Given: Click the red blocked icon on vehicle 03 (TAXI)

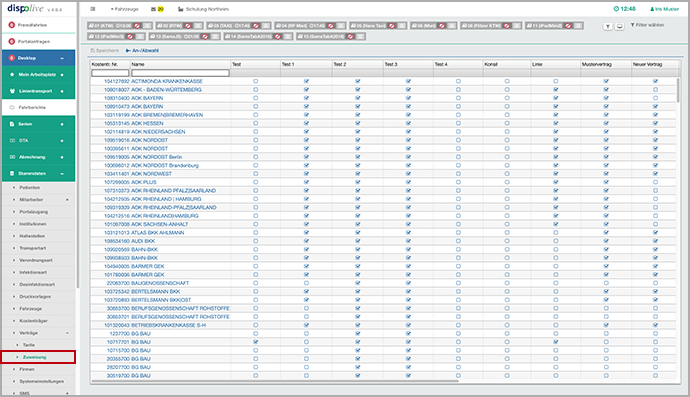Looking at the screenshot, I should pyautogui.click(x=256, y=26).
